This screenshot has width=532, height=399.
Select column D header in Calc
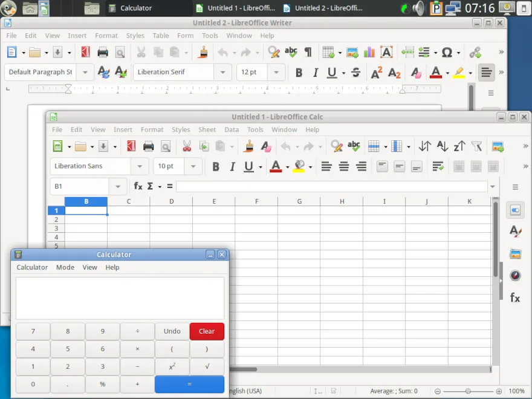tap(171, 201)
